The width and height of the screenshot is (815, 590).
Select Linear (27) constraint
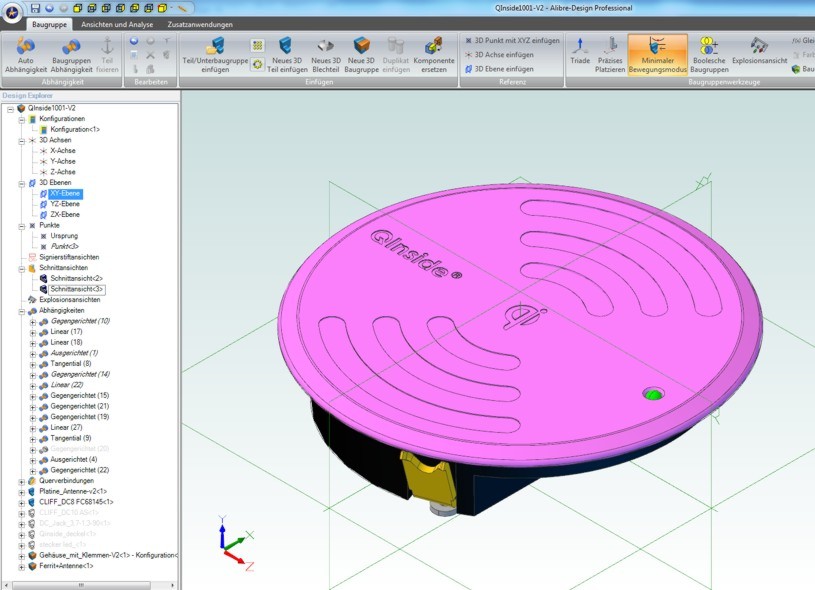click(66, 428)
